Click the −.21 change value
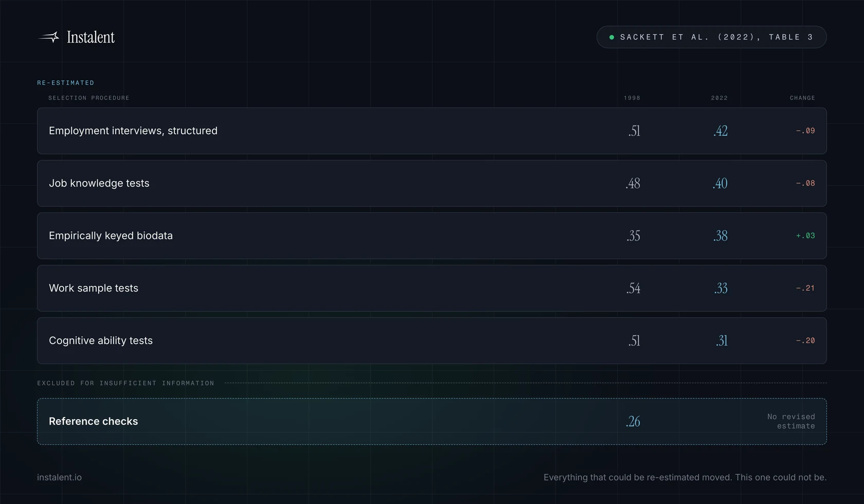Image resolution: width=864 pixels, height=504 pixels. (805, 288)
